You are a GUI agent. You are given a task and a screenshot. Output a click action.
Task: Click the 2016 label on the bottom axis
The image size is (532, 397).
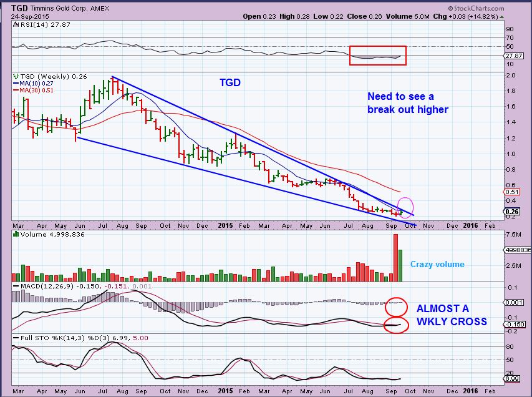pyautogui.click(x=471, y=391)
